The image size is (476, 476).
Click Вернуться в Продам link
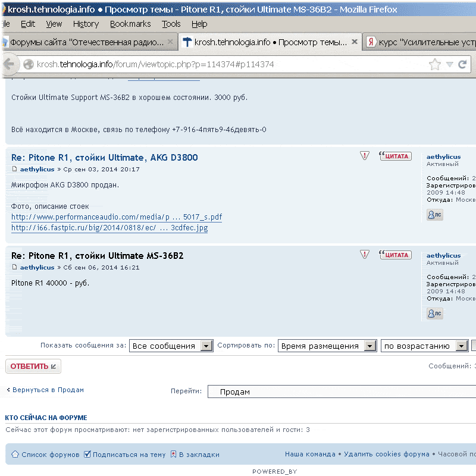(48, 390)
